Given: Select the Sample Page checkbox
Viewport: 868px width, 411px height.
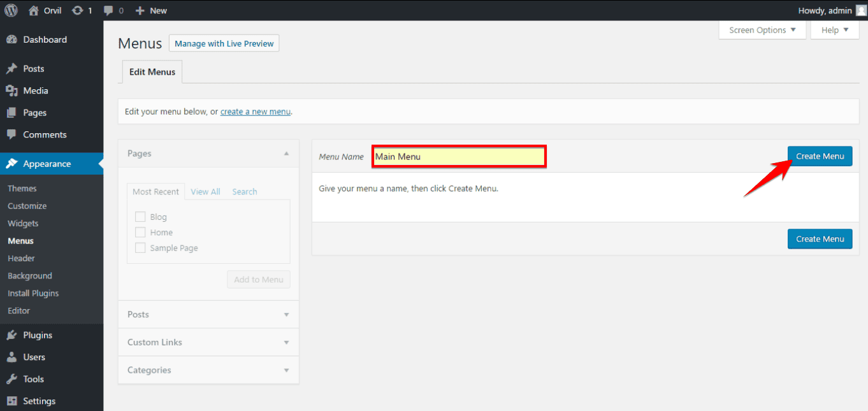Looking at the screenshot, I should [x=140, y=248].
